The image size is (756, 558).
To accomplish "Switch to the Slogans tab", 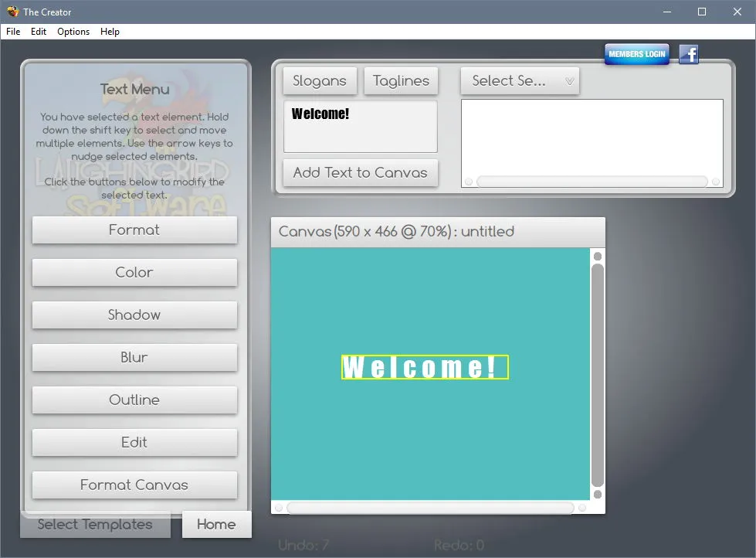I will coord(320,80).
